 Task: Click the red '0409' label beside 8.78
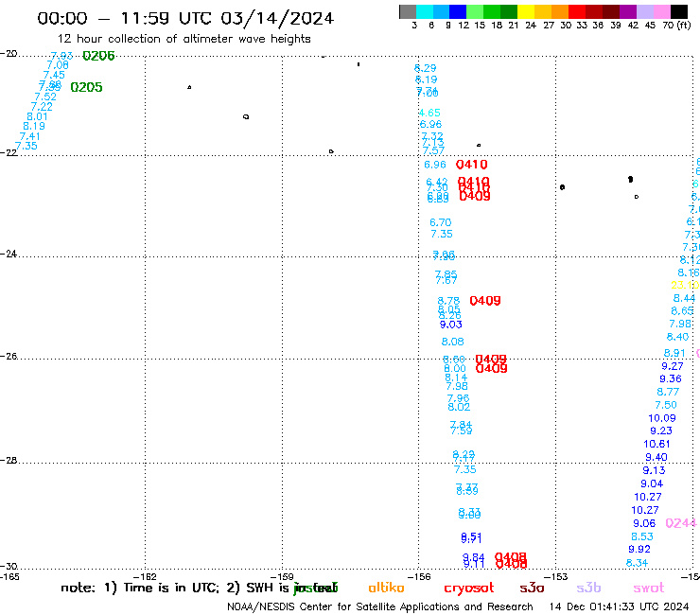[x=485, y=301]
